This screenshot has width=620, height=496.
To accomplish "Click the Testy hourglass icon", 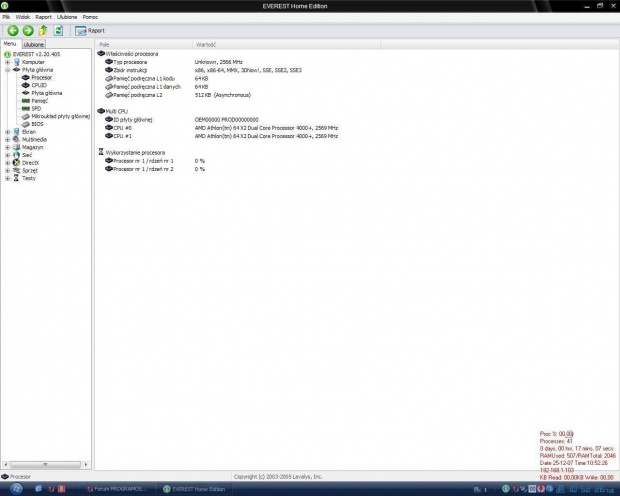I will pyautogui.click(x=17, y=178).
